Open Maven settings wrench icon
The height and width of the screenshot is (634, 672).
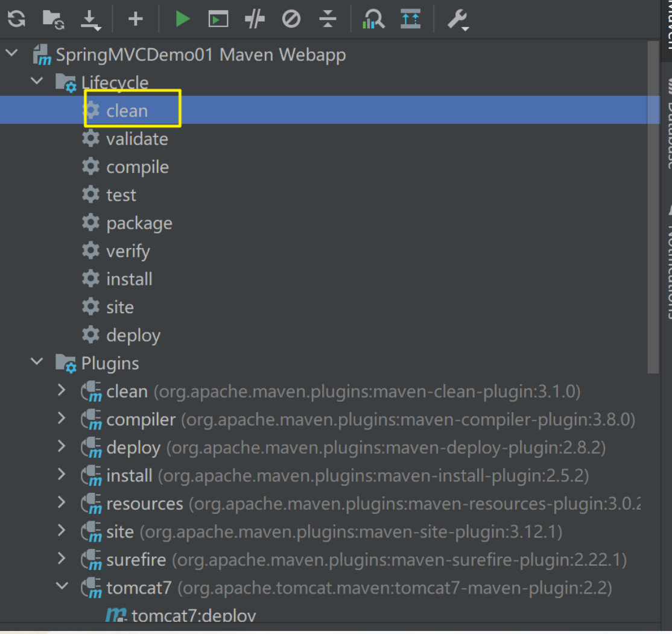click(x=458, y=20)
